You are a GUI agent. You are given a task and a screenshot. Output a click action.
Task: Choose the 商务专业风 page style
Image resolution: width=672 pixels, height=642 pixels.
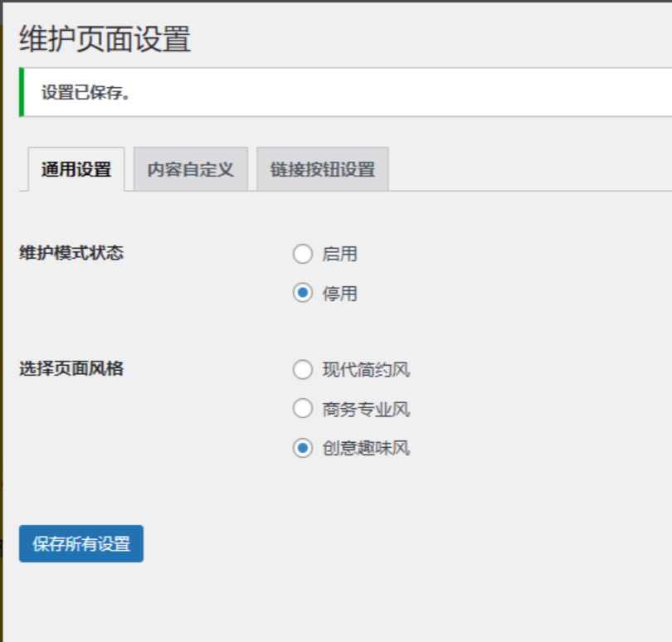click(303, 408)
